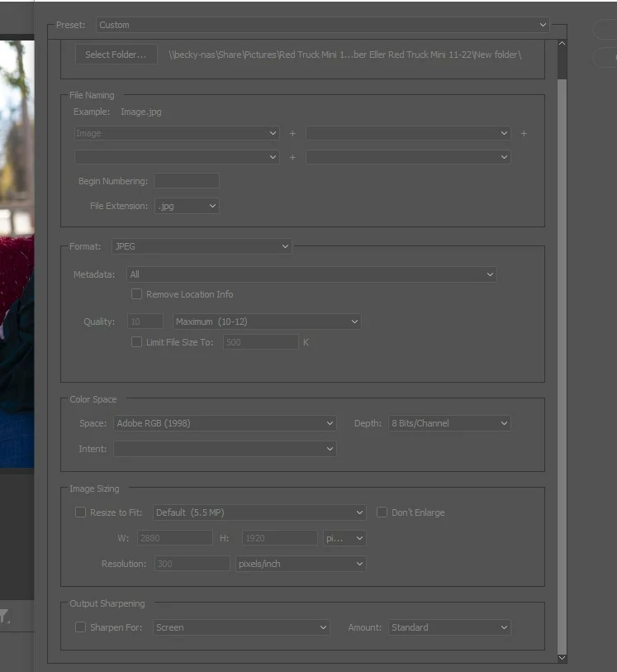Viewport: 617px width, 672px height.
Task: Open the pixel units dropdown next to height
Action: (x=344, y=538)
